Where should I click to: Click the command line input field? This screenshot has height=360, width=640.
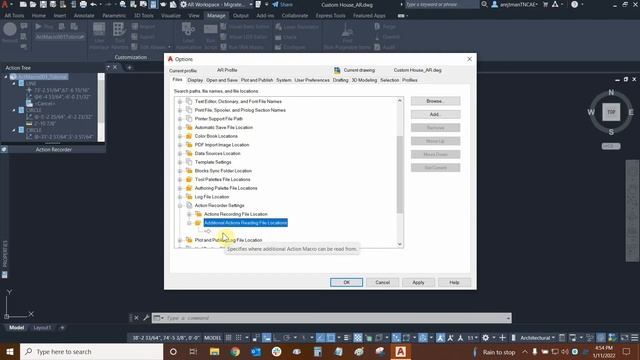335,318
